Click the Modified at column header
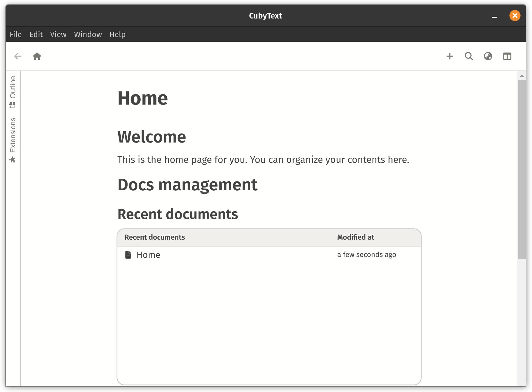 click(355, 237)
